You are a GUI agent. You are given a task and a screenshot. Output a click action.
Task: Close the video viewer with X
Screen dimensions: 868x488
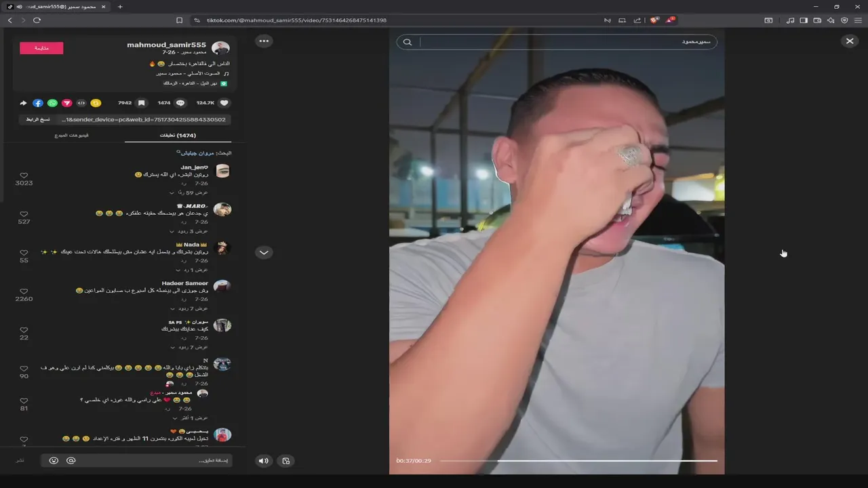850,41
